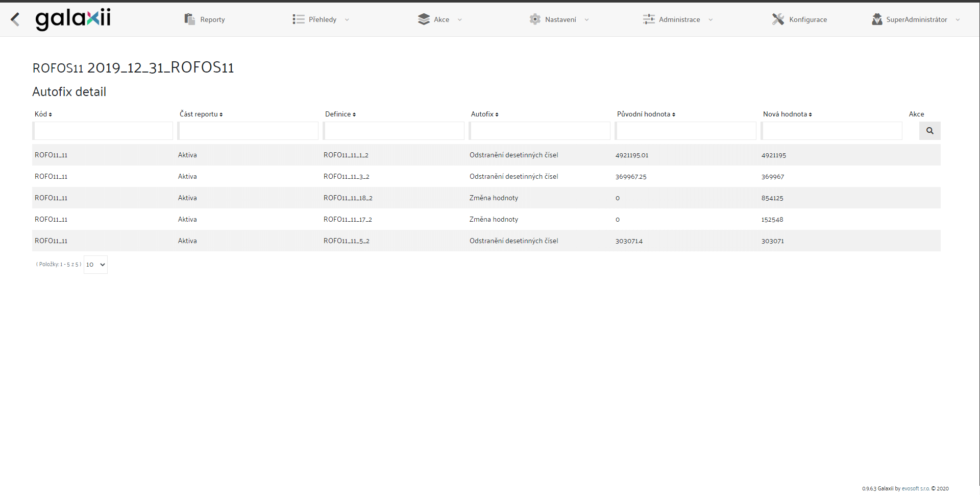Screen dimensions: 980x495
Task: Click original value 4921195.01
Action: click(632, 155)
